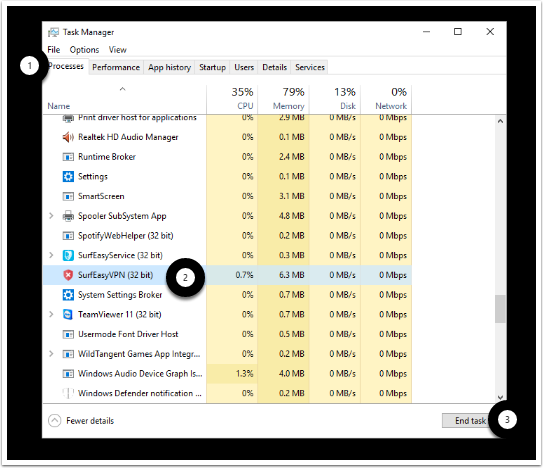Viewport: 543px width, 468px height.
Task: Click the scrollbar up arrow
Action: point(500,121)
